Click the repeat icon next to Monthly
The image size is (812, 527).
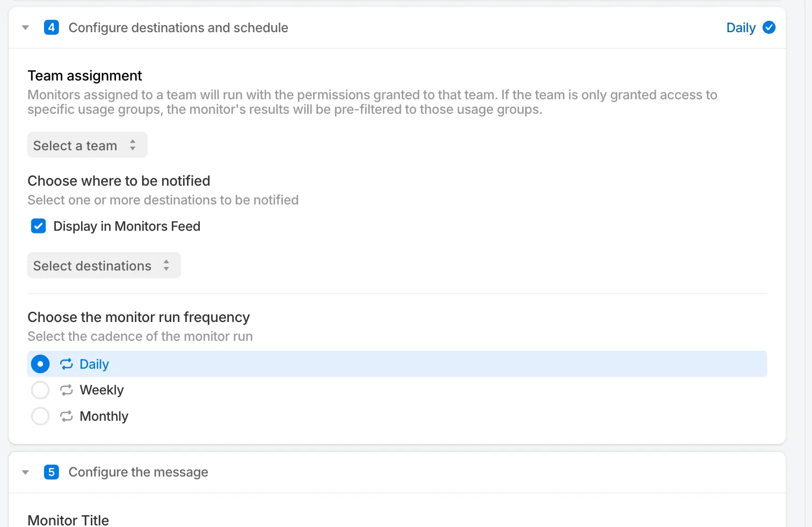tap(67, 416)
